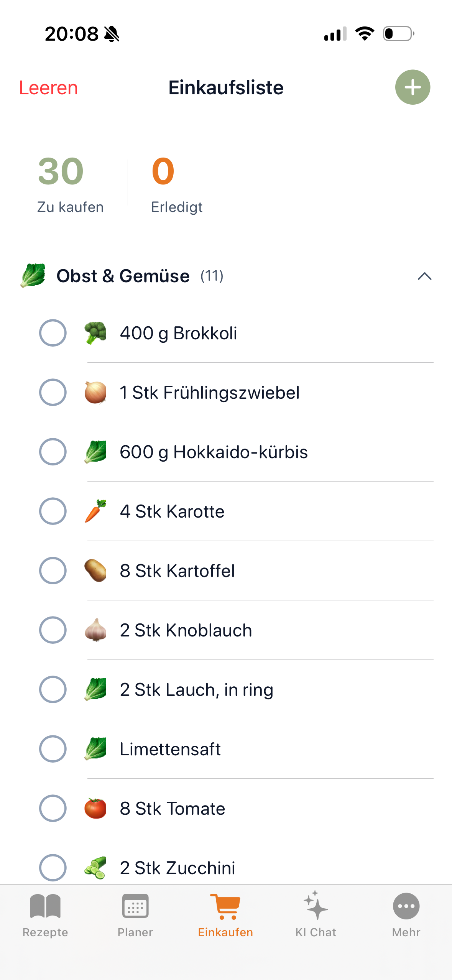The image size is (452, 980).
Task: Tap Leeren to clear the list
Action: click(48, 87)
